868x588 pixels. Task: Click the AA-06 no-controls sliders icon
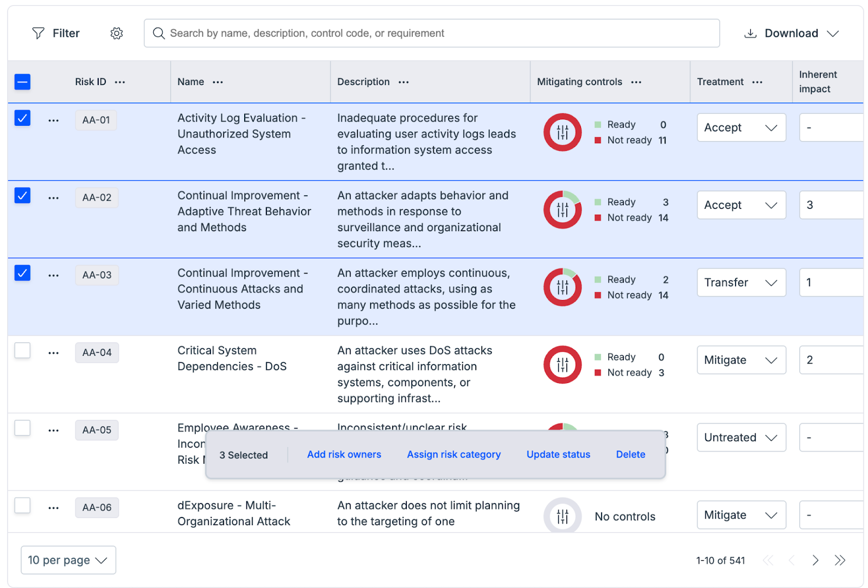tap(563, 516)
